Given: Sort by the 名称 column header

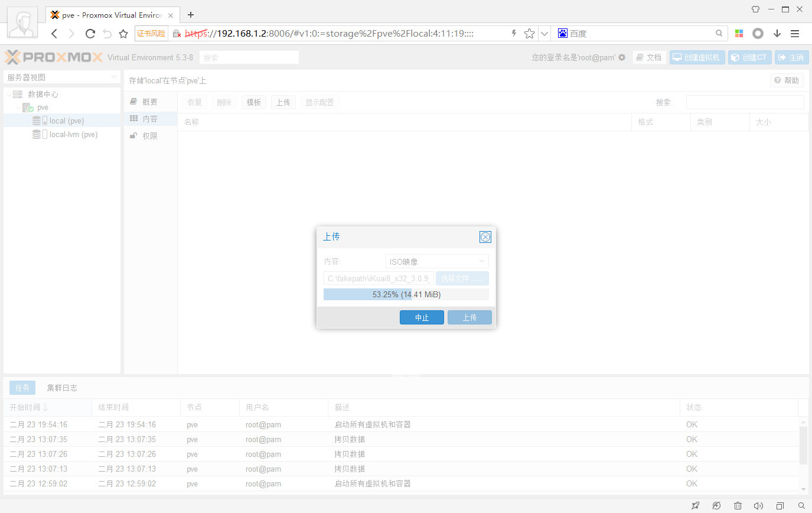Looking at the screenshot, I should pyautogui.click(x=405, y=122).
